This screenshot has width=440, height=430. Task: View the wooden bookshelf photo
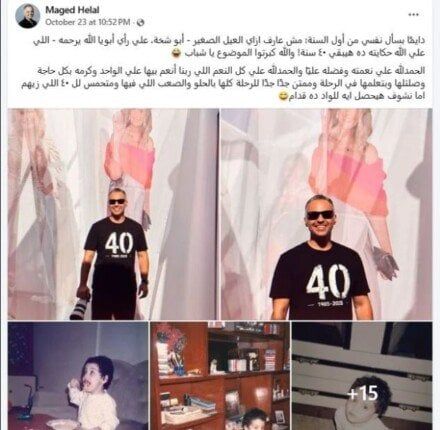pos(220,375)
